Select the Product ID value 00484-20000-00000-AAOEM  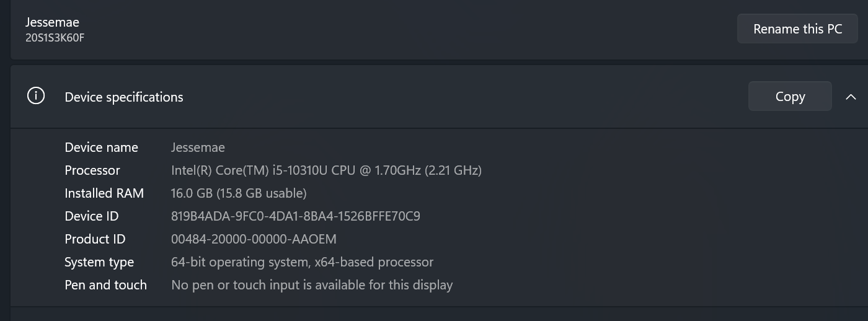(254, 239)
